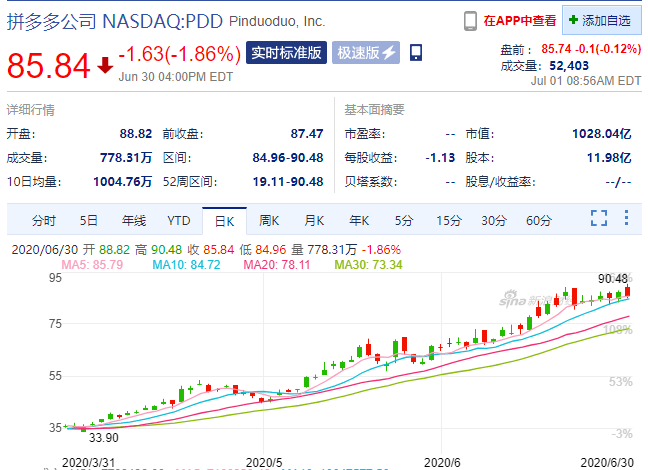Click the mobile device icon beside 极速版
The image size is (648, 470).
point(416,52)
